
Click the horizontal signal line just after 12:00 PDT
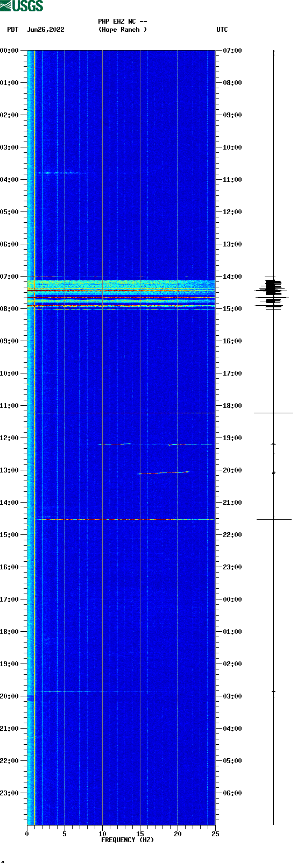point(156,444)
